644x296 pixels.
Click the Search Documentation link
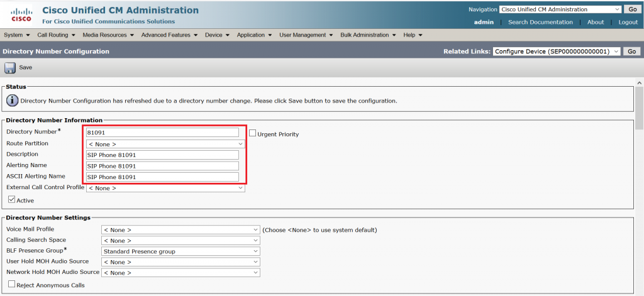[x=540, y=22]
